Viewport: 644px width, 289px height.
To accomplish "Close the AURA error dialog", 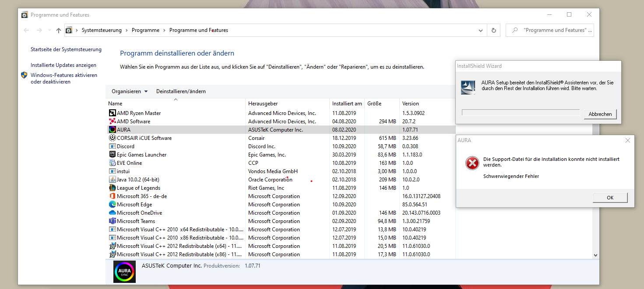I will click(628, 140).
